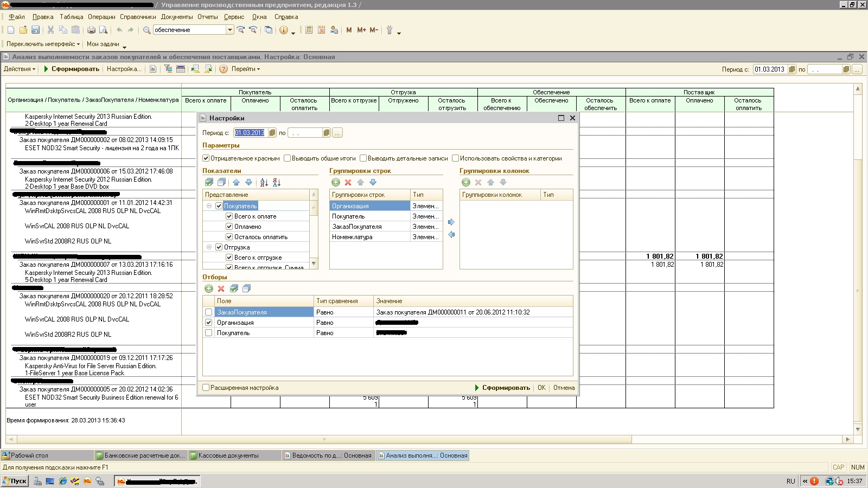Click the Cut (scissors) toolbar icon
Viewport: 868px width, 488px height.
click(50, 30)
